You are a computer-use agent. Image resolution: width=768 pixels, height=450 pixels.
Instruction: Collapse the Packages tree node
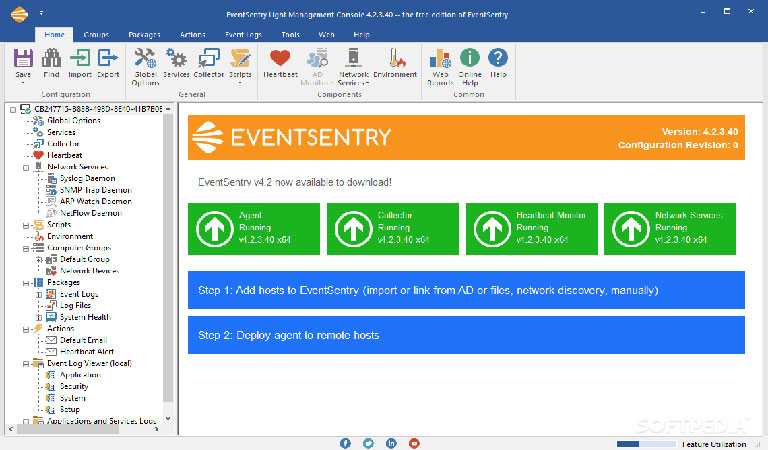pyautogui.click(x=26, y=283)
